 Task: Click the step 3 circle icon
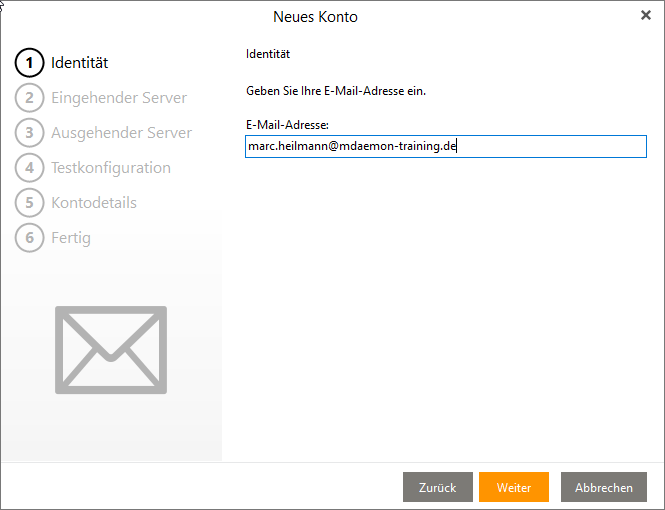pos(30,133)
